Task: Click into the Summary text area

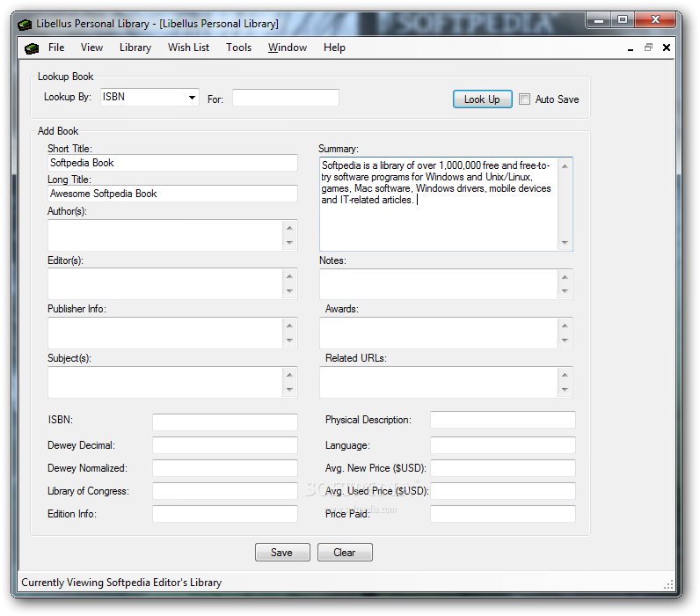Action: (x=439, y=203)
